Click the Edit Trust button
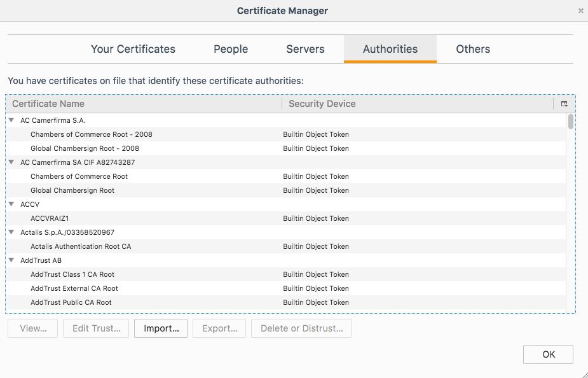588x378 pixels. (x=95, y=328)
